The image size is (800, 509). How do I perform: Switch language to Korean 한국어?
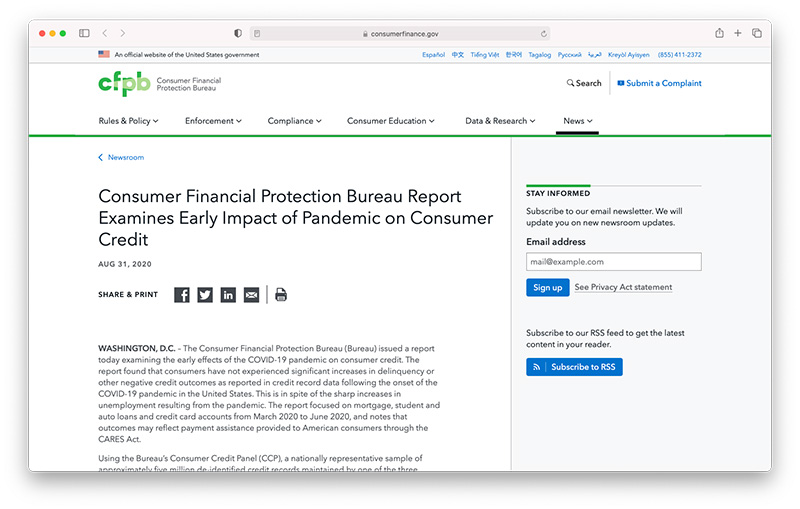click(514, 55)
